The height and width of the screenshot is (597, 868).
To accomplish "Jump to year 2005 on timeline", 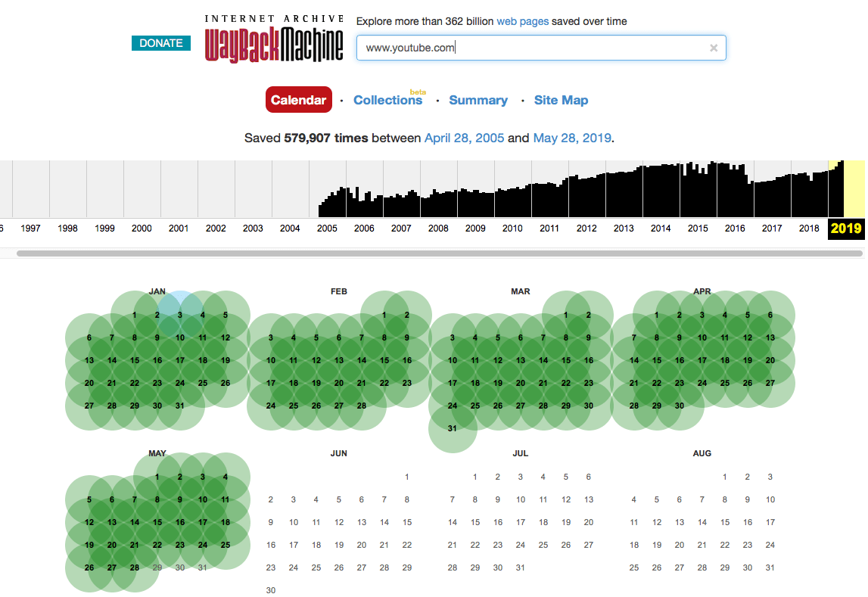I will pyautogui.click(x=327, y=229).
